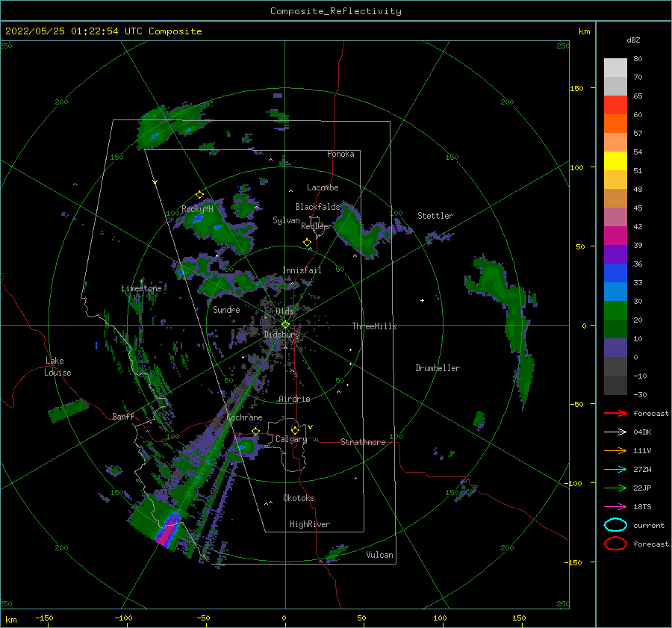This screenshot has height=628, width=672.
Task: Click the Sundre town label
Action: (226, 309)
